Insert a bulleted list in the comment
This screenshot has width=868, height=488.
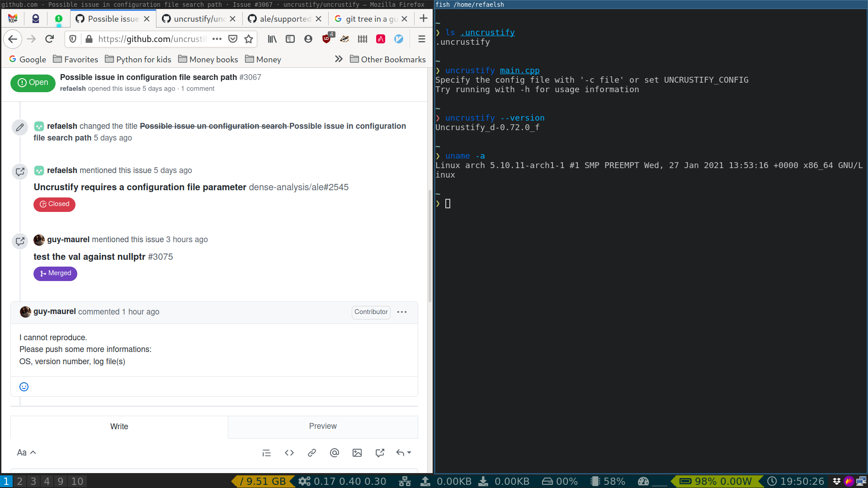point(266,453)
